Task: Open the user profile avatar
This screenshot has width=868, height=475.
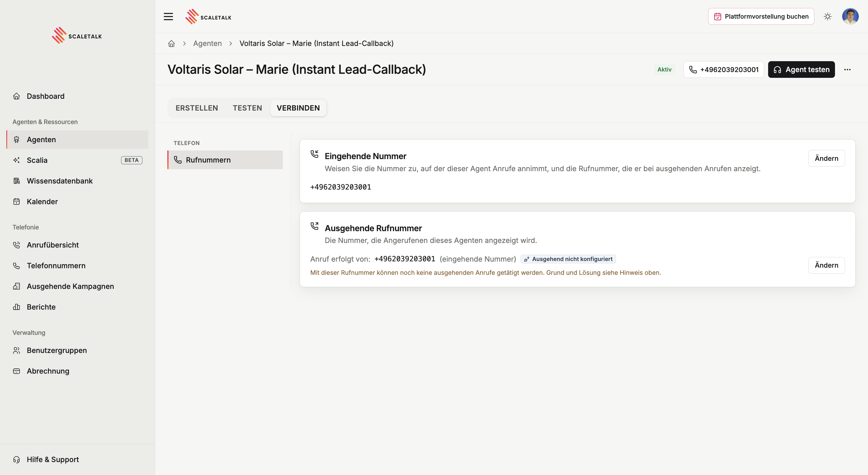Action: pos(850,17)
